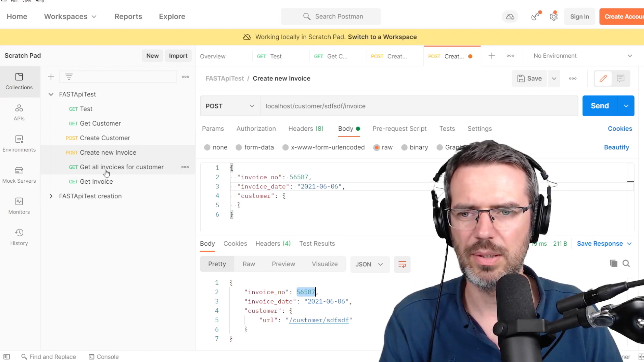Open the History sidebar panel
Screen dimensions: 644x362
[x=19, y=237]
